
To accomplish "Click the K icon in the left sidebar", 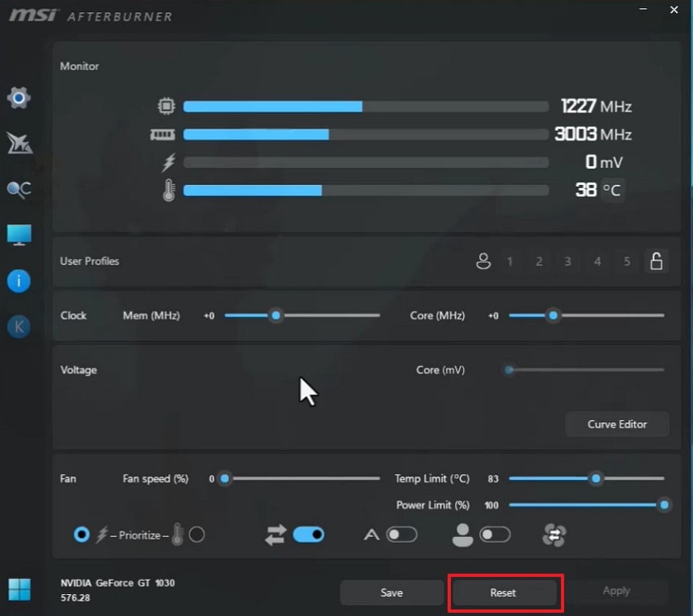I will tap(20, 326).
